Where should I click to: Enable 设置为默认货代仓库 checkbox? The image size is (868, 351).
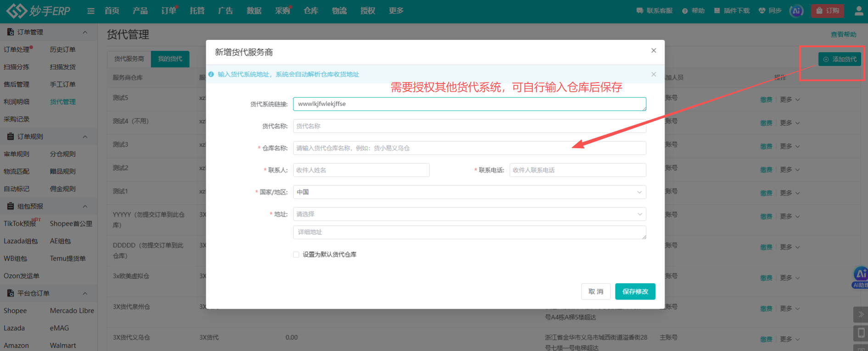tap(296, 255)
